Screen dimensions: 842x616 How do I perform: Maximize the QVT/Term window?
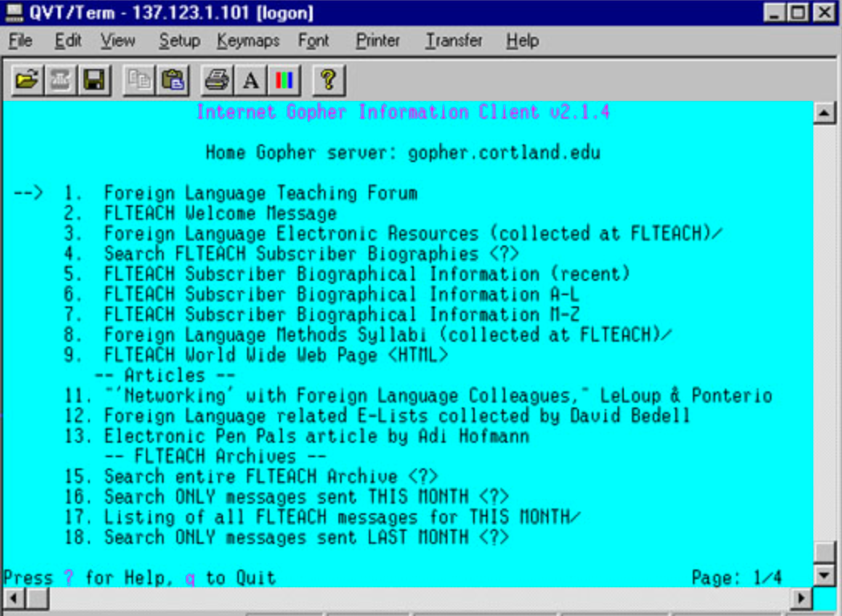798,12
